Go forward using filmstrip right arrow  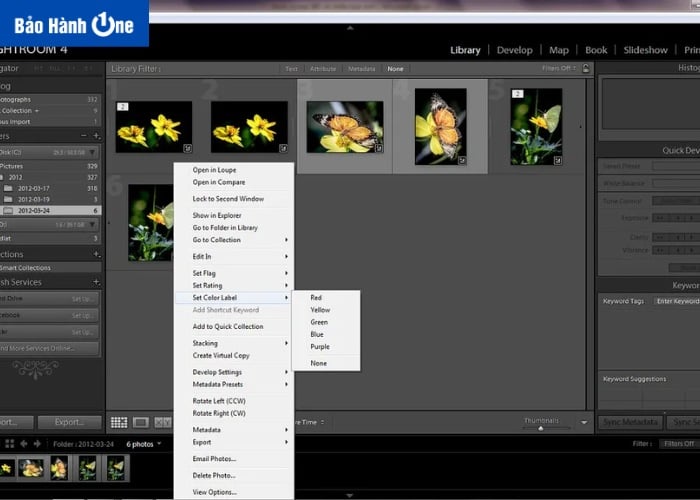click(x=38, y=444)
